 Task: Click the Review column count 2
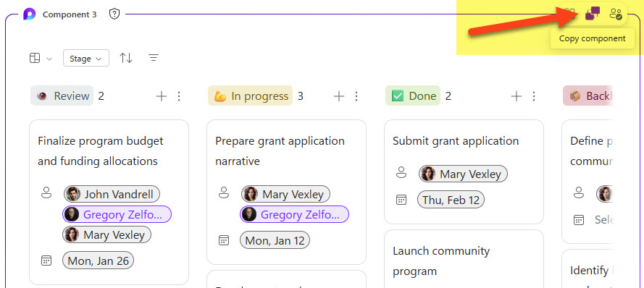101,96
